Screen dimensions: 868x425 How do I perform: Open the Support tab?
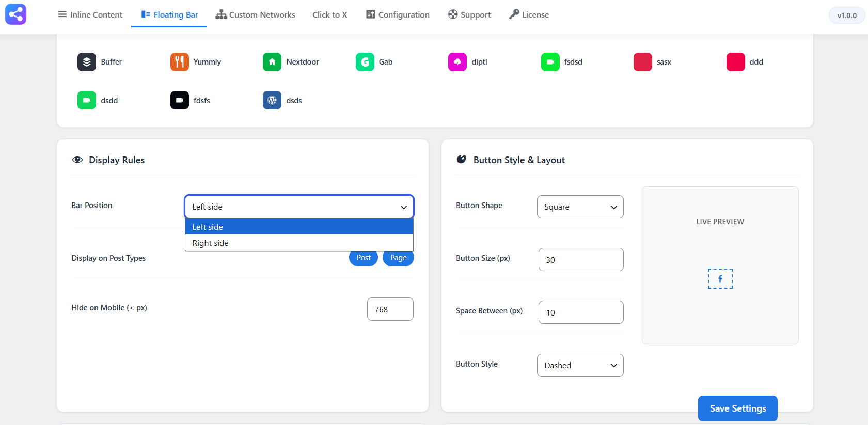pos(469,14)
